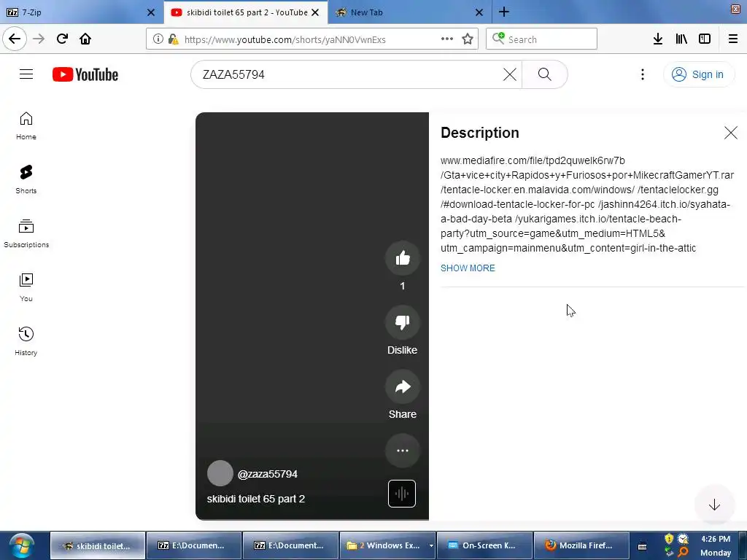This screenshot has height=560, width=747.
Task: Click the description text mediafire link line
Action: coord(533,160)
